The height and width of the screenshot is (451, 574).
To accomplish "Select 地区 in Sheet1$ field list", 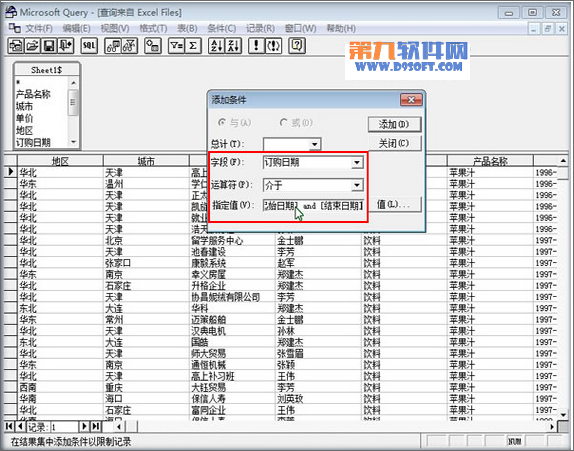I will click(25, 131).
